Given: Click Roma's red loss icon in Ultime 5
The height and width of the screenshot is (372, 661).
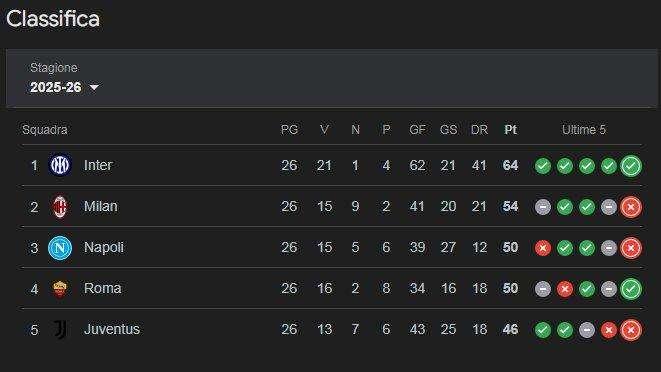Looking at the screenshot, I should click(x=565, y=289).
